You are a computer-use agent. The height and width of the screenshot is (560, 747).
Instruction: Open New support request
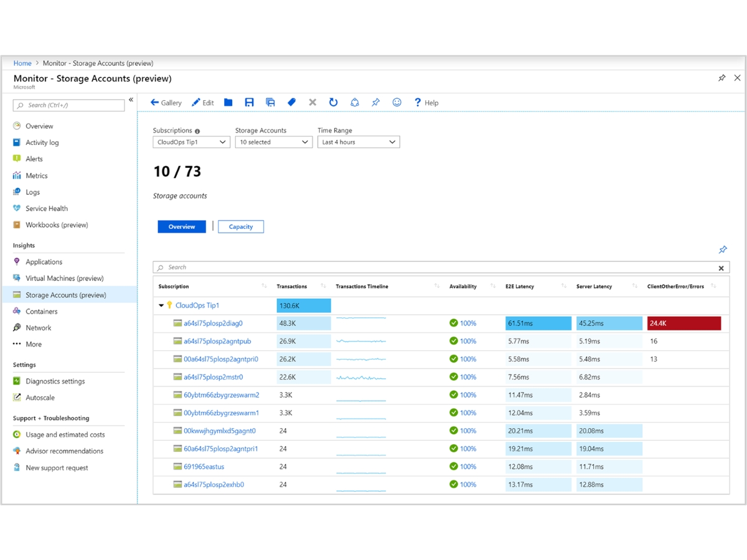point(57,467)
